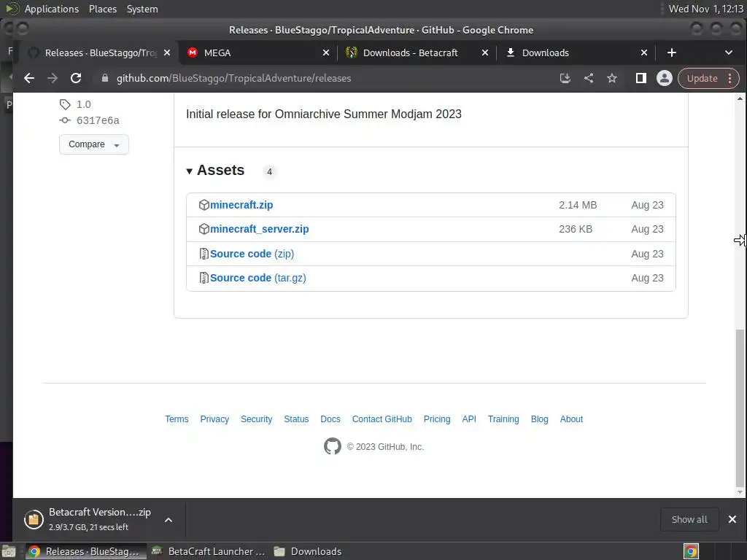Open the Places menu

[102, 9]
